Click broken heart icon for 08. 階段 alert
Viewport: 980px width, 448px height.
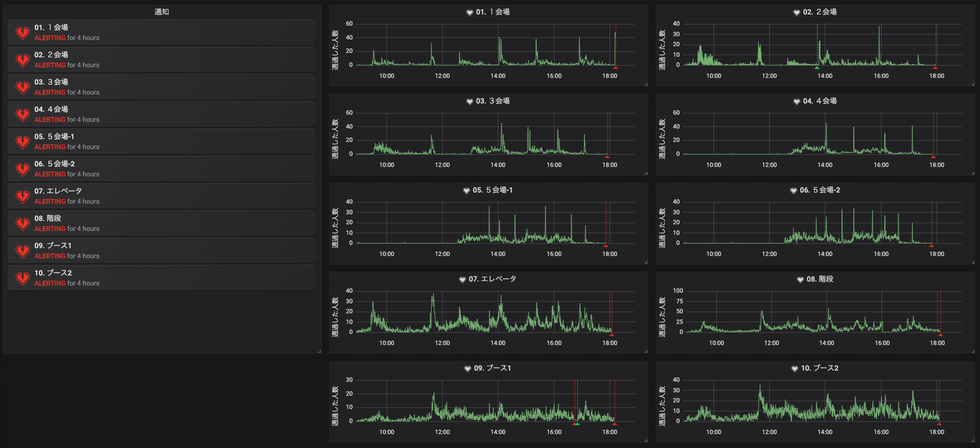click(22, 224)
